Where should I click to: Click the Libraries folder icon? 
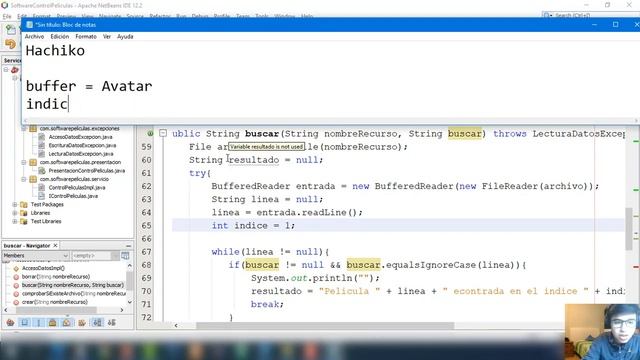coord(24,213)
